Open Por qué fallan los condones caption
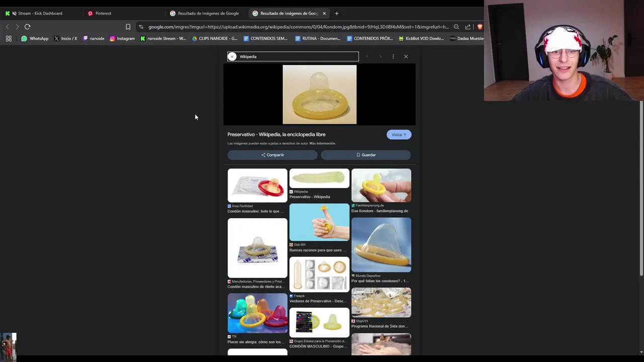This screenshot has width=644, height=362. coord(380,281)
